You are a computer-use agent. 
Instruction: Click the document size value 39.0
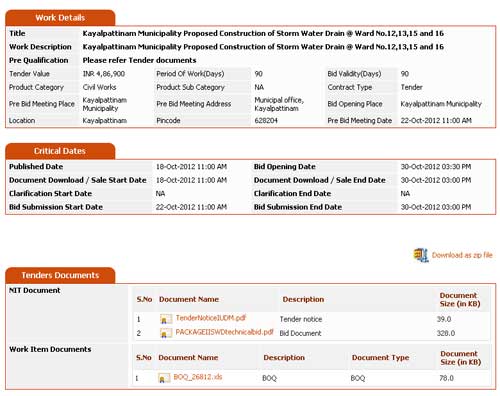(x=444, y=319)
